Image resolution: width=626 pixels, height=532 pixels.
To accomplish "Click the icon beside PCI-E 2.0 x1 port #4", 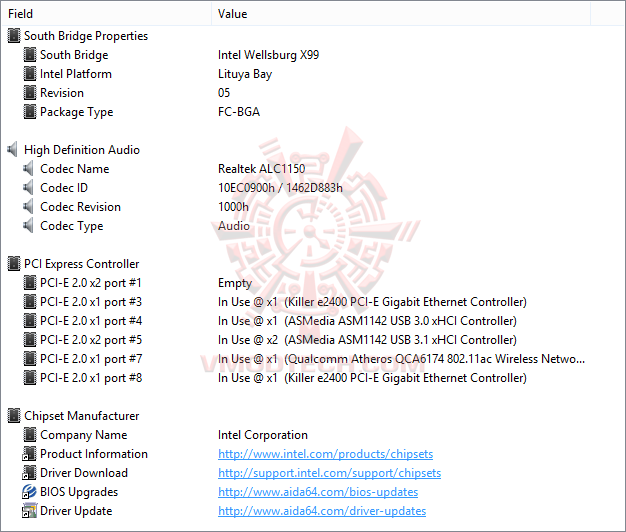I will 30,321.
